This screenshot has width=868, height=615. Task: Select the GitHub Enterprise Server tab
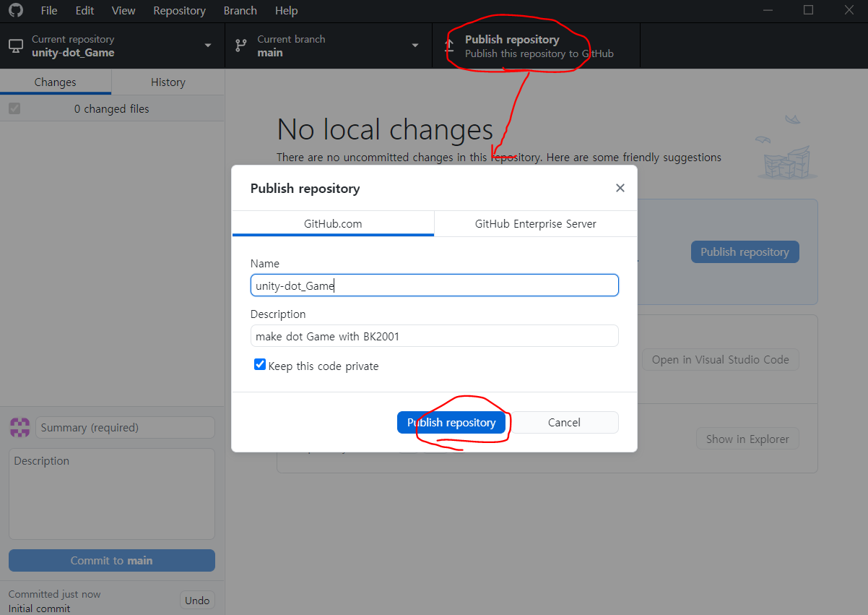(536, 223)
